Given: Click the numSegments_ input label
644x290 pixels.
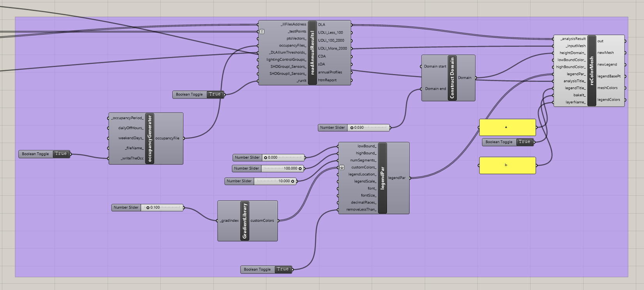Looking at the screenshot, I should point(363,160).
